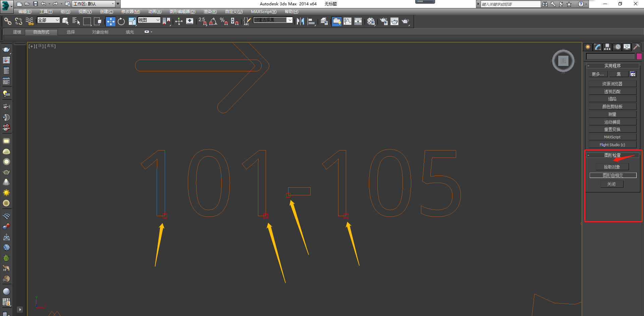The height and width of the screenshot is (316, 644).
Task: Toggle Angle Snap
Action: pyautogui.click(x=213, y=21)
